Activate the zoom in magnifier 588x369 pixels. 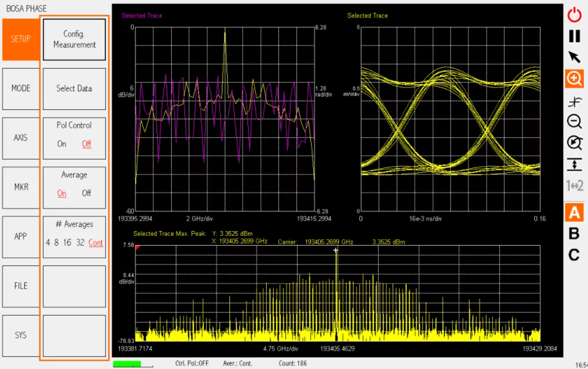tap(574, 79)
